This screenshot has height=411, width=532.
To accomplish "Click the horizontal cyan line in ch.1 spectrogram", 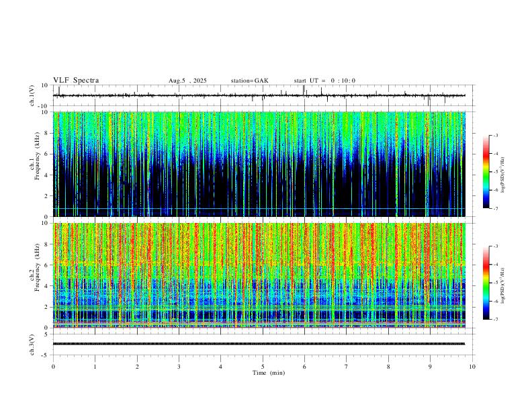I will point(259,209).
